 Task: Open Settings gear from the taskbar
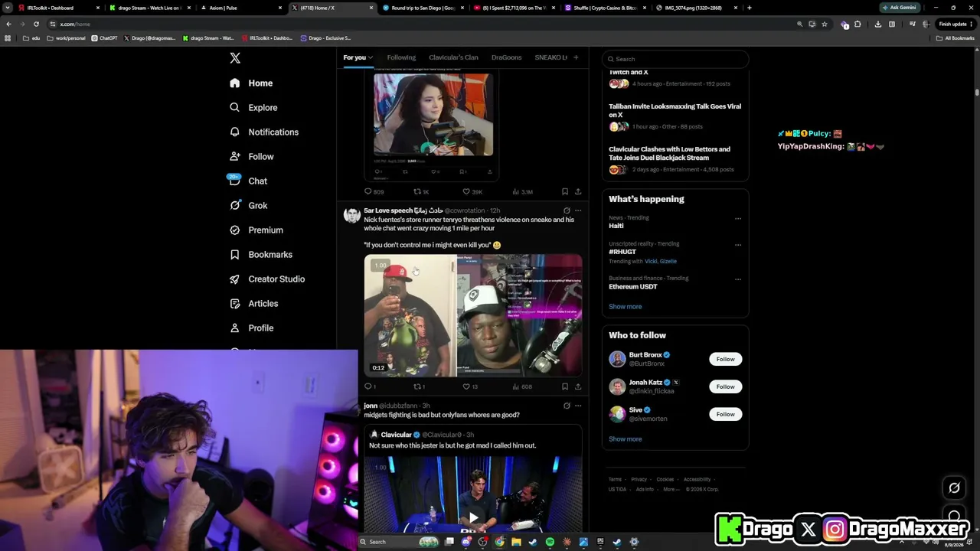tap(634, 542)
